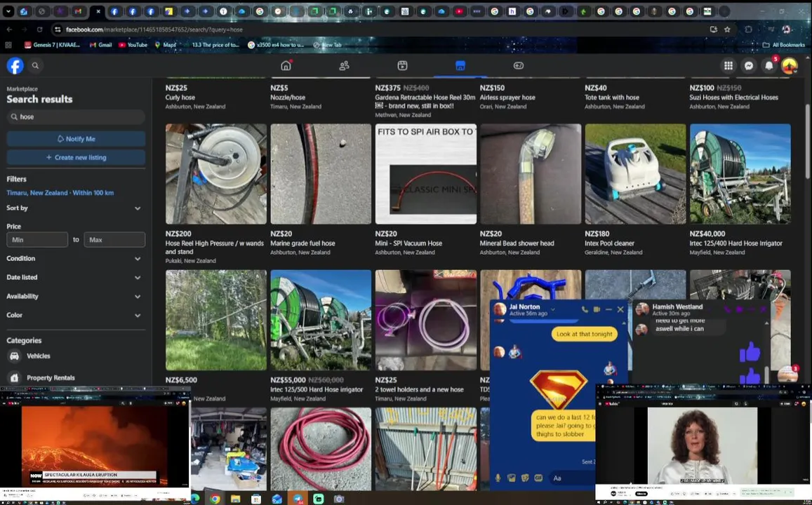812x505 pixels.
Task: Open Mineral Bead shower head listing photo
Action: coord(531,174)
